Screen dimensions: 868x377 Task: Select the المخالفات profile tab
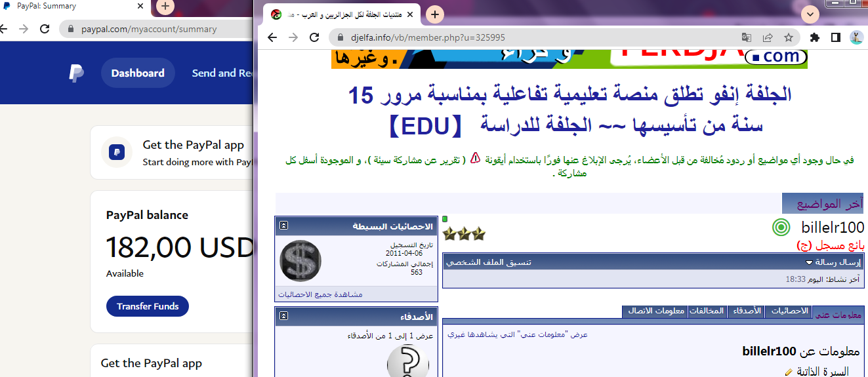(708, 311)
